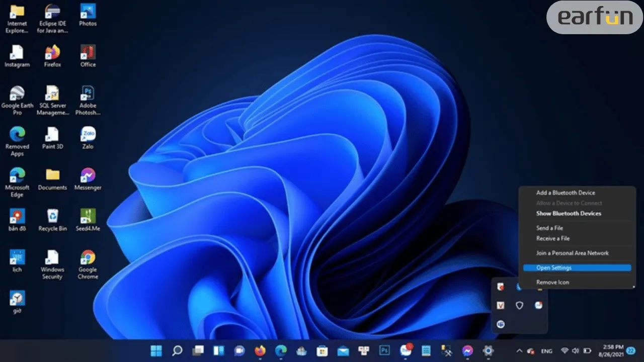Open the Settings gear on taskbar
This screenshot has height=362, width=644.
(x=488, y=350)
